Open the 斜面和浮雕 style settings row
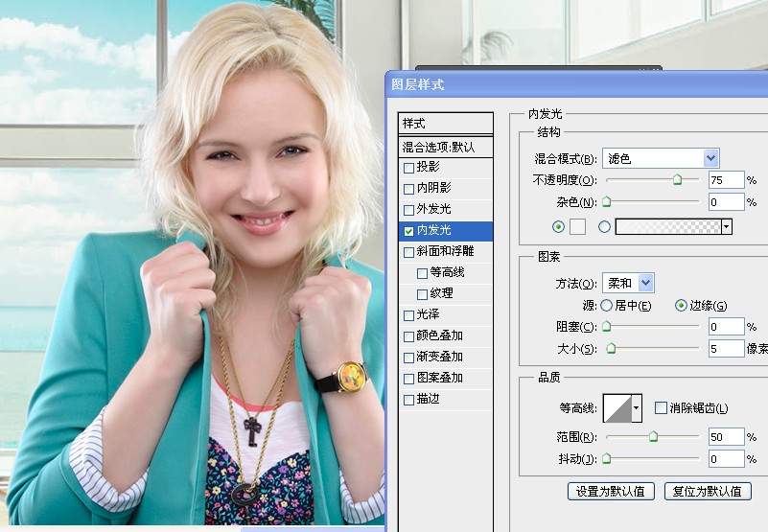Screen dimensions: 768x532 446,252
